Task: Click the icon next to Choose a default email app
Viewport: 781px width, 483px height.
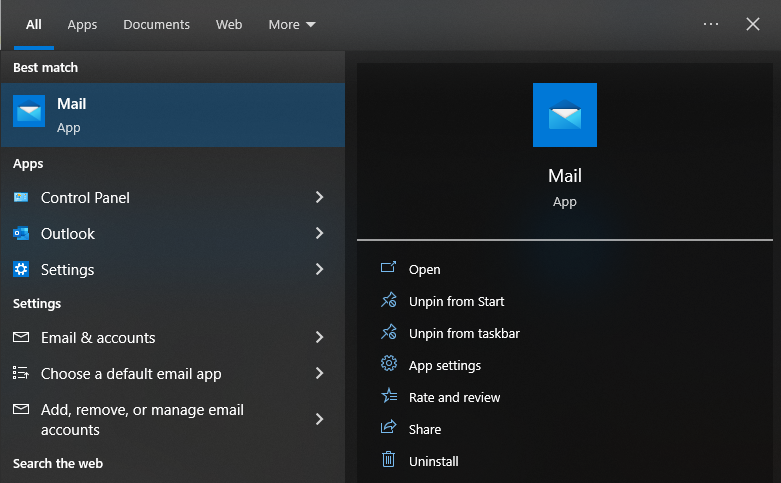Action: click(21, 374)
